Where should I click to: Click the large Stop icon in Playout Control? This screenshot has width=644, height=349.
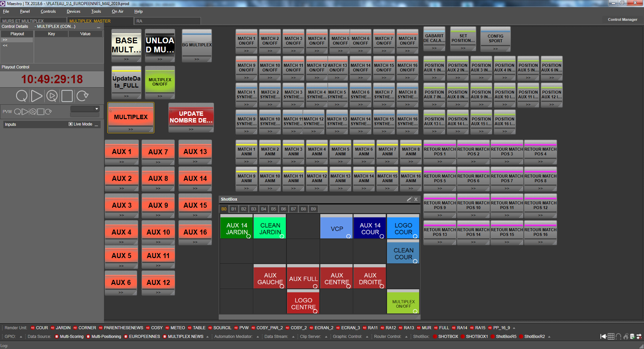coord(67,96)
